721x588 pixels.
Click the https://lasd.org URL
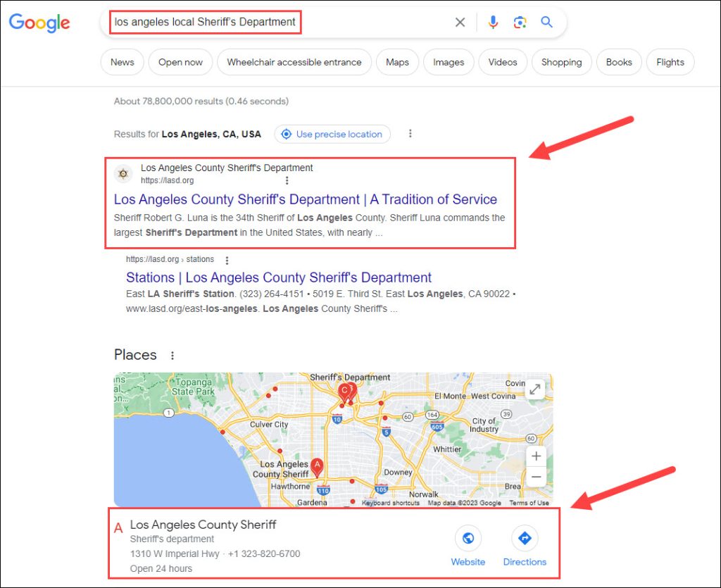point(167,181)
